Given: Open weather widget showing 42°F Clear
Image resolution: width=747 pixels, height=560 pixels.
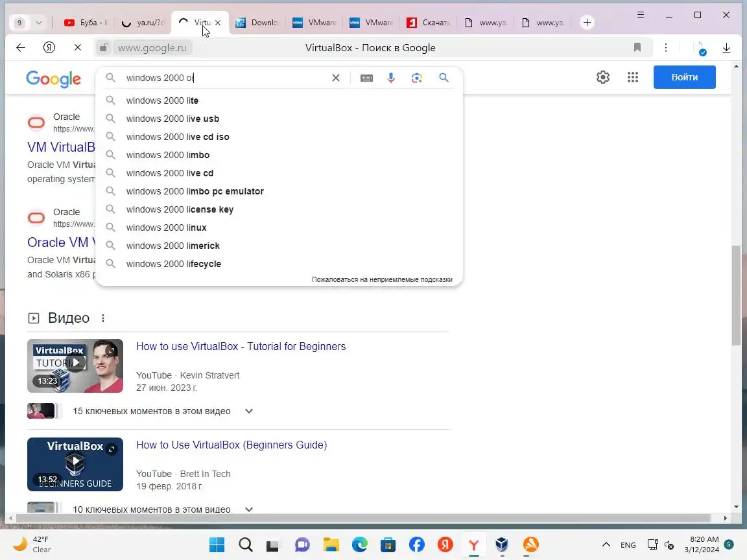Looking at the screenshot, I should click(32, 544).
